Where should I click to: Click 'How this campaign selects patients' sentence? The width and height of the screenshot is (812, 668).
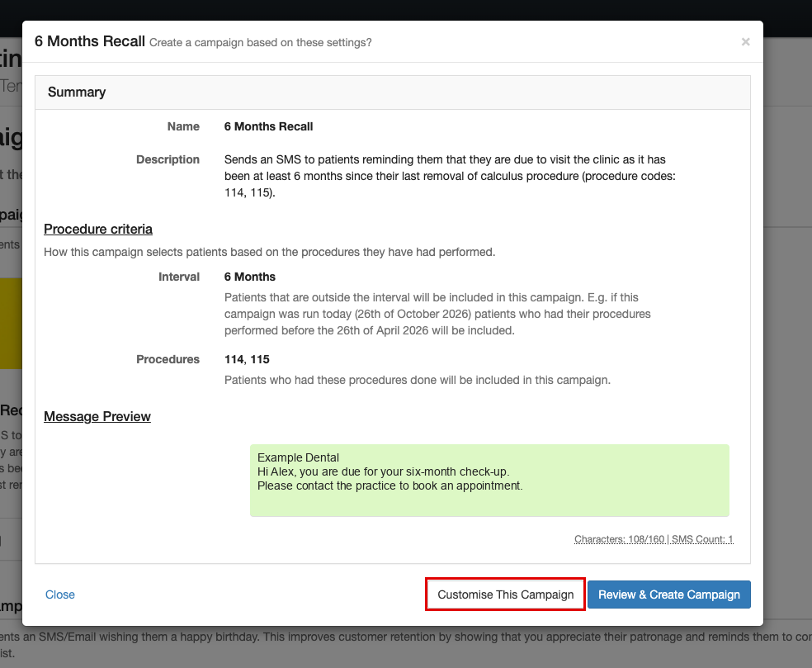coord(269,252)
